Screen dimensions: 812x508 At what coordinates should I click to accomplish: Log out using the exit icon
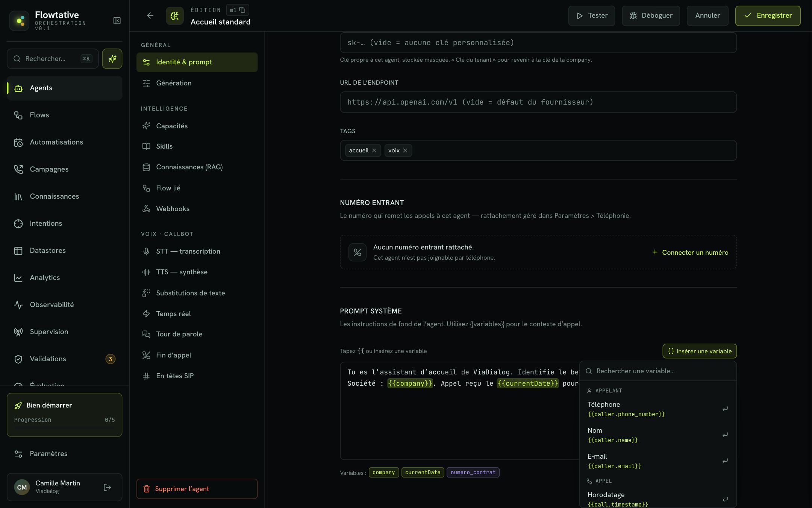(x=108, y=487)
